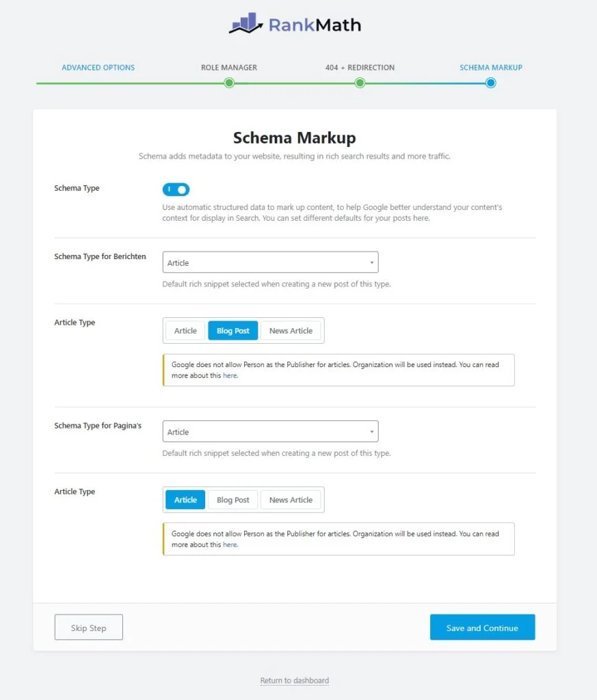Open Schema Type for Berichten dropdown
This screenshot has width=597, height=700.
[270, 262]
